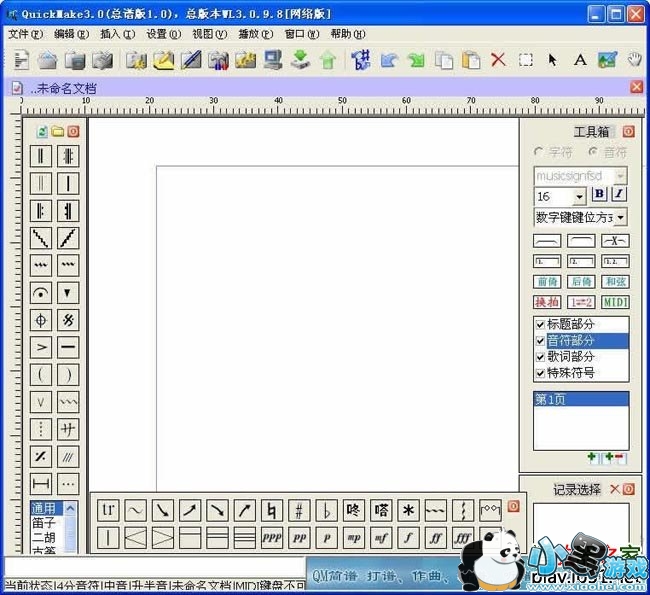Click the MIDI button
Viewport: 650px width, 595px height.
pyautogui.click(x=615, y=302)
